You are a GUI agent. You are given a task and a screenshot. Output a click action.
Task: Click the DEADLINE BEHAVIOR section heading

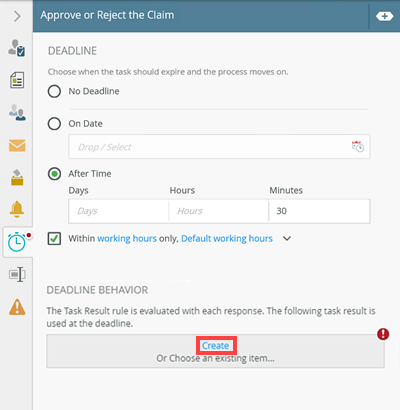click(97, 290)
